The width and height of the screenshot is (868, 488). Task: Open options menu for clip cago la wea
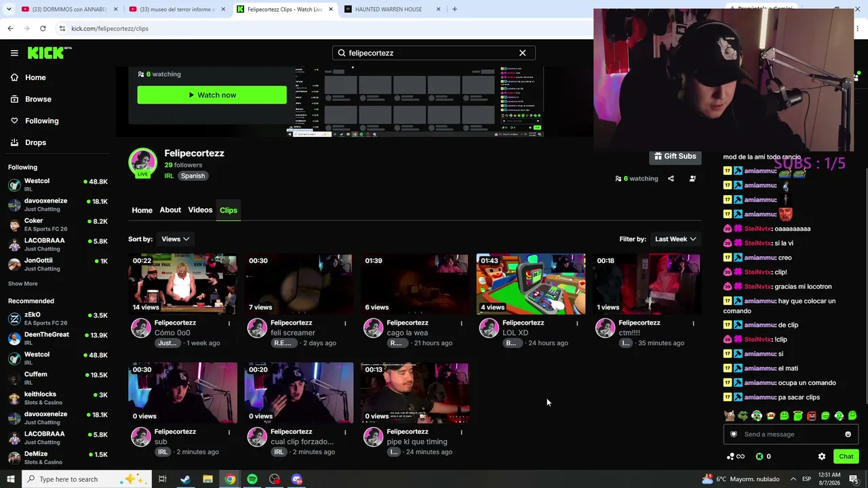click(x=461, y=323)
